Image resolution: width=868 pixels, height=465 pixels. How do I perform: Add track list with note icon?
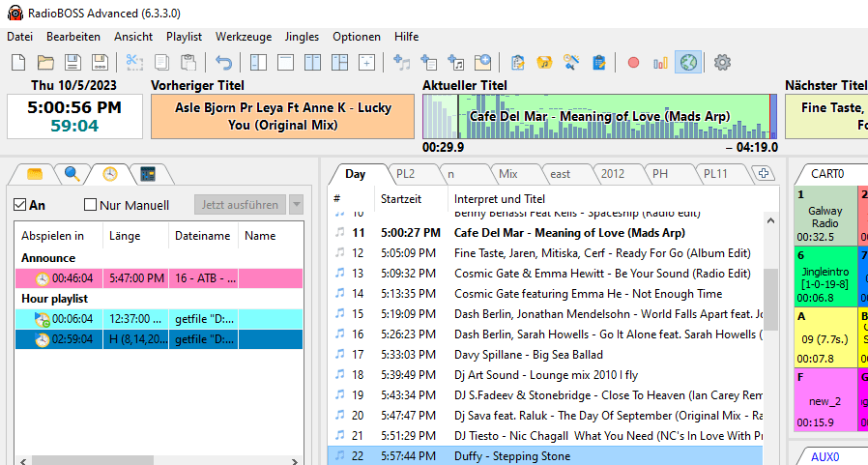coord(455,63)
